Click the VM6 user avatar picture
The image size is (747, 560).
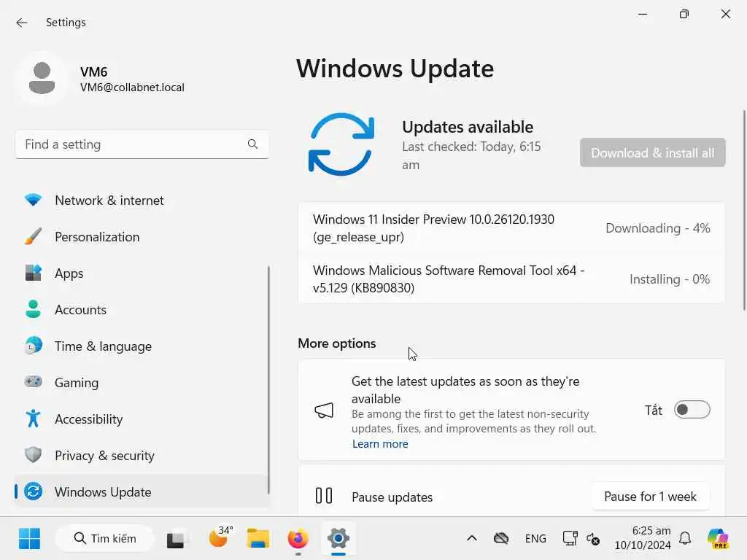point(42,78)
